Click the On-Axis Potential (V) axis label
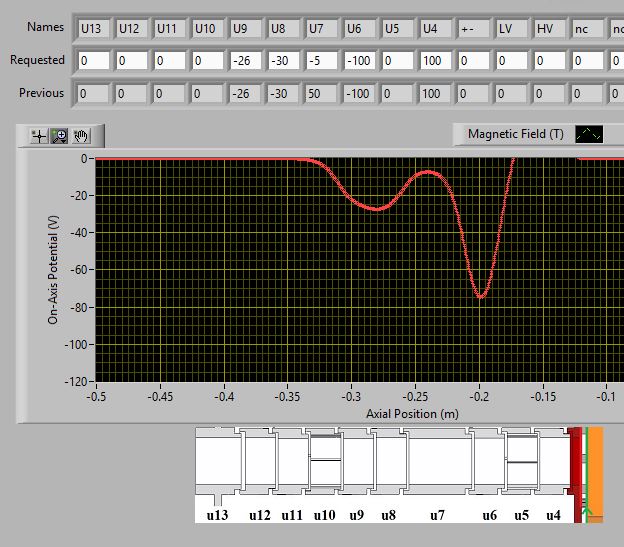624x547 pixels. (53, 270)
